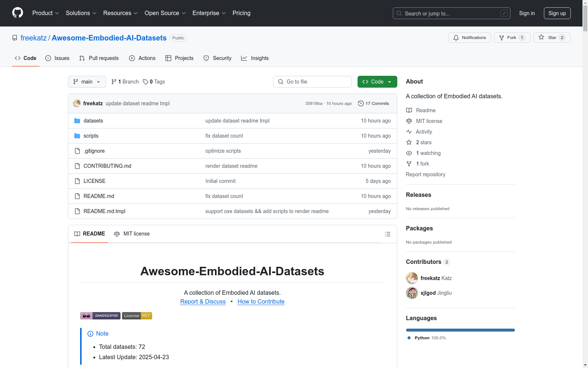
Task: Click the xjlgod contributor avatar
Action: pos(412,293)
